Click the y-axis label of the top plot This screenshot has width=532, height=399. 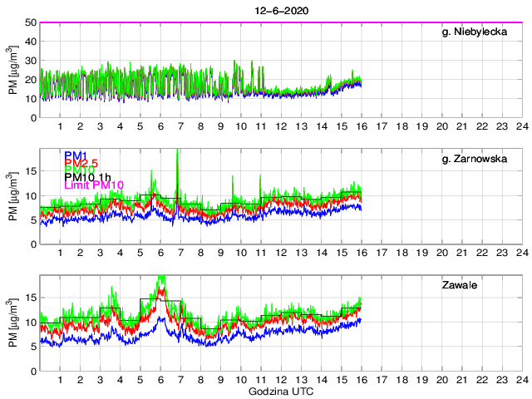pyautogui.click(x=13, y=71)
